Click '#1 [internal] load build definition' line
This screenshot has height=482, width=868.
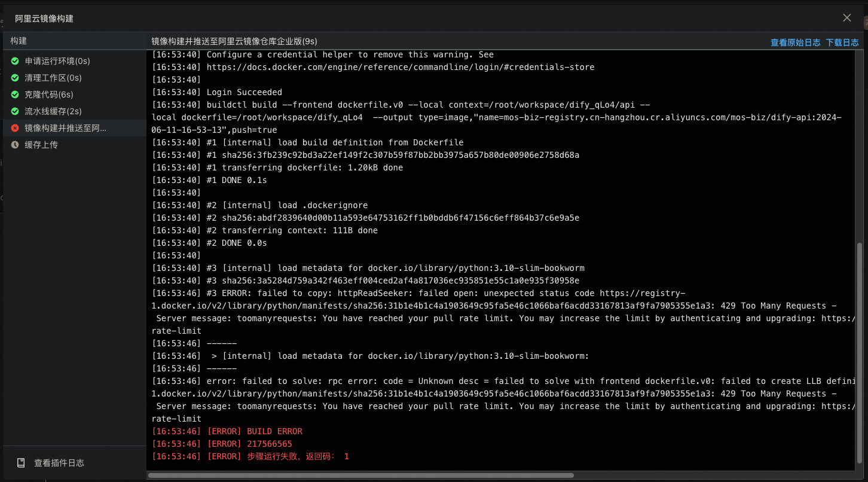coord(308,142)
